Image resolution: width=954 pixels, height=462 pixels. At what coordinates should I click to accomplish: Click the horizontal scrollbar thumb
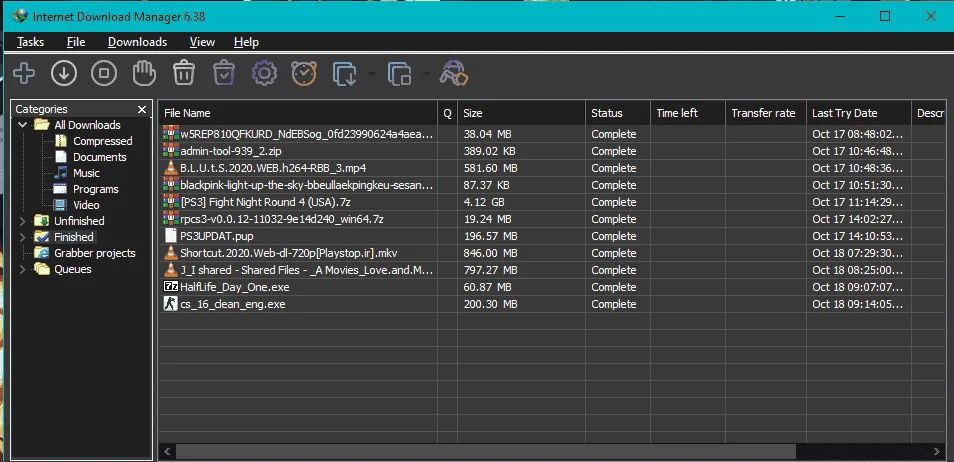click(x=486, y=451)
